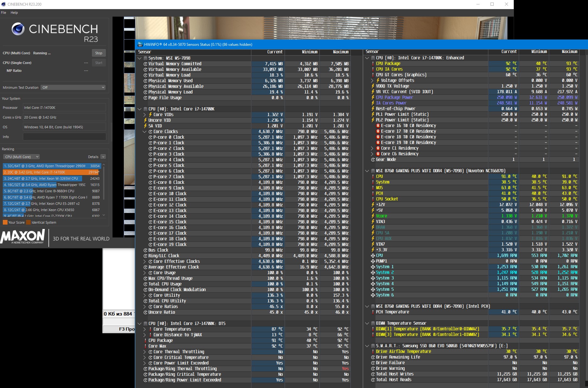Viewport: 588px width, 388px height.
Task: Collapse the System: MSI MS-7D98 section
Action: (x=139, y=58)
